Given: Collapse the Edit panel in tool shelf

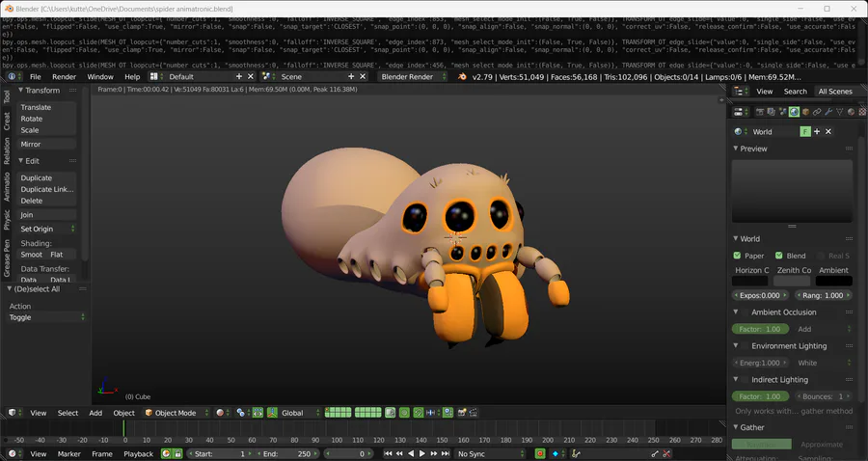Looking at the screenshot, I should 20,161.
